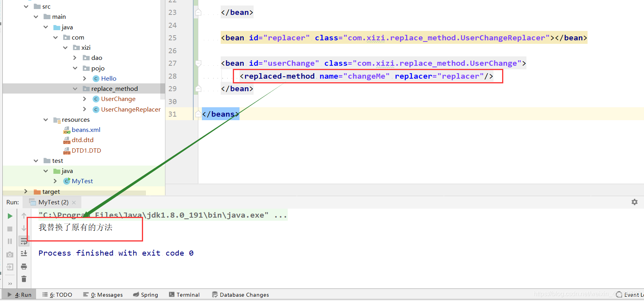Open beans.xml in the project tree

(86, 130)
